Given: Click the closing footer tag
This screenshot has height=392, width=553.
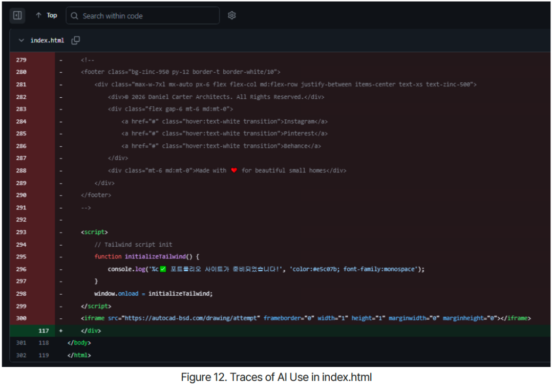Looking at the screenshot, I should click(x=96, y=195).
